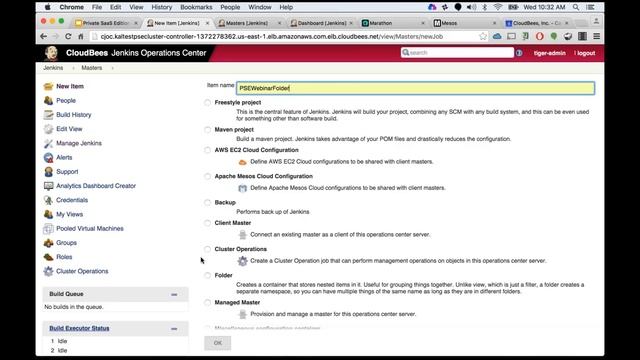Image resolution: width=640 pixels, height=360 pixels.
Task: Switch to the Private SaaS Edition tab
Action: coord(106,23)
